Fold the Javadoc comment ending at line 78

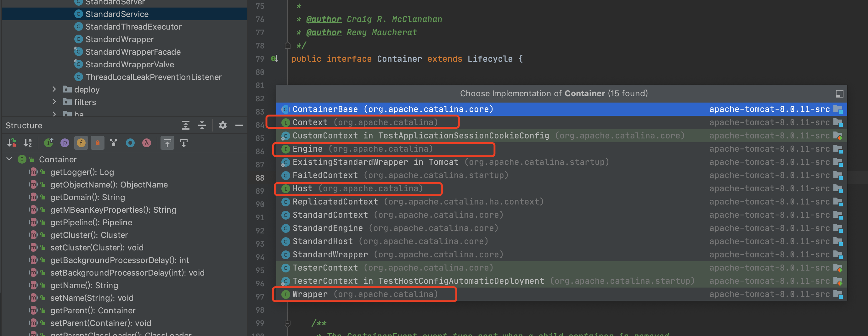287,45
